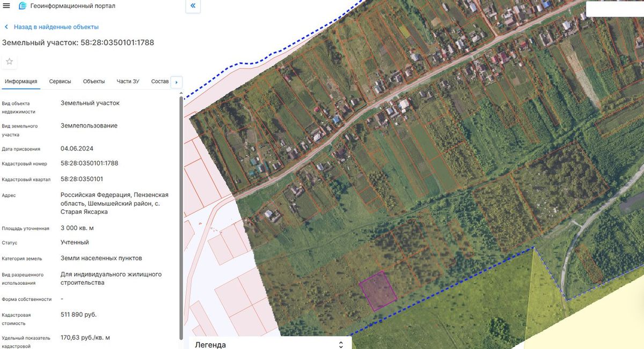Click the cadastral cost 511 890 руб.
The height and width of the screenshot is (349, 644).
(x=79, y=314)
